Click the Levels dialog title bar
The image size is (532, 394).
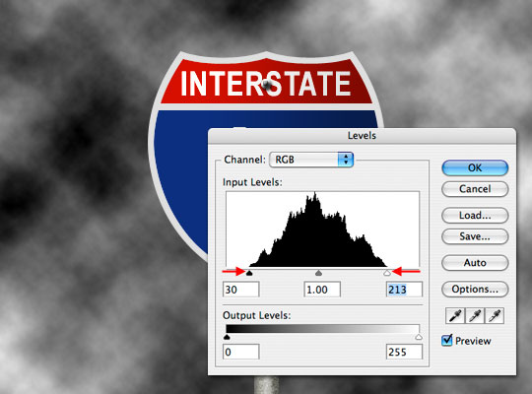362,136
